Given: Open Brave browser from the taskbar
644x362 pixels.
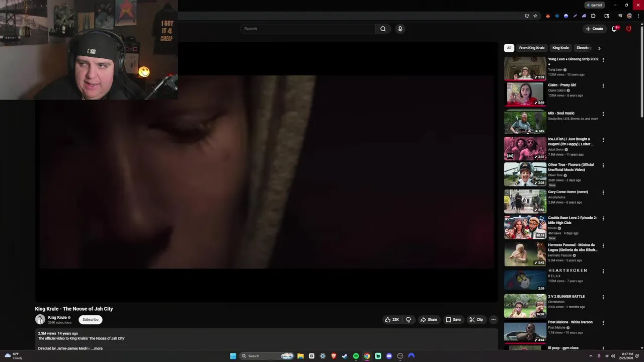Looking at the screenshot, I should pos(334,356).
